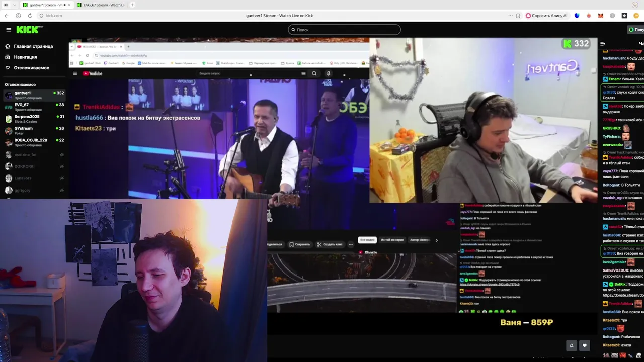The image size is (644, 362).
Task: Open YouTube logo in streamed browser
Action: pos(93,73)
